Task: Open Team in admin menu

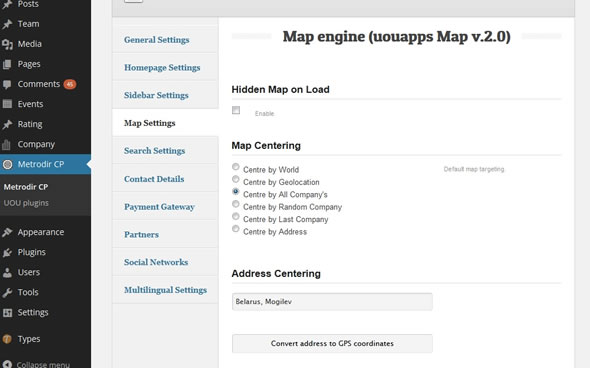Action: [x=28, y=24]
